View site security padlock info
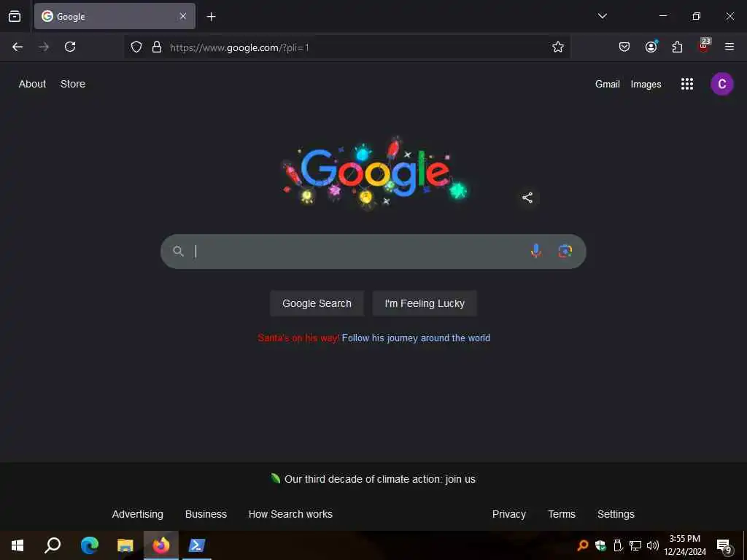Viewport: 747px width, 560px height. pos(157,47)
